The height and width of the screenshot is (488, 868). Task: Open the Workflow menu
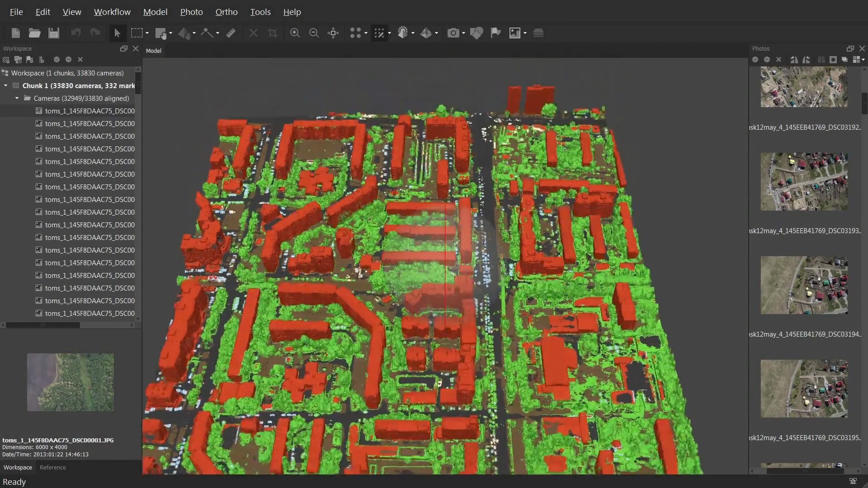tap(112, 12)
